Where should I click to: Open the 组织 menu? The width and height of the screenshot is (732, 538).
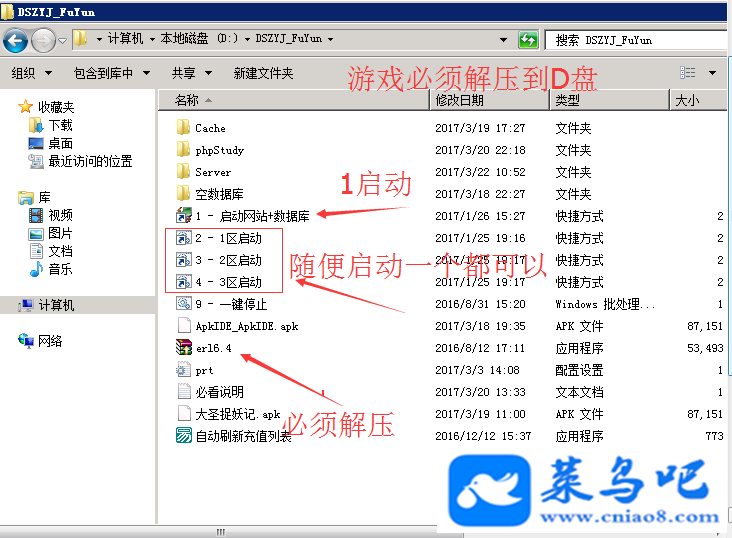coord(32,73)
